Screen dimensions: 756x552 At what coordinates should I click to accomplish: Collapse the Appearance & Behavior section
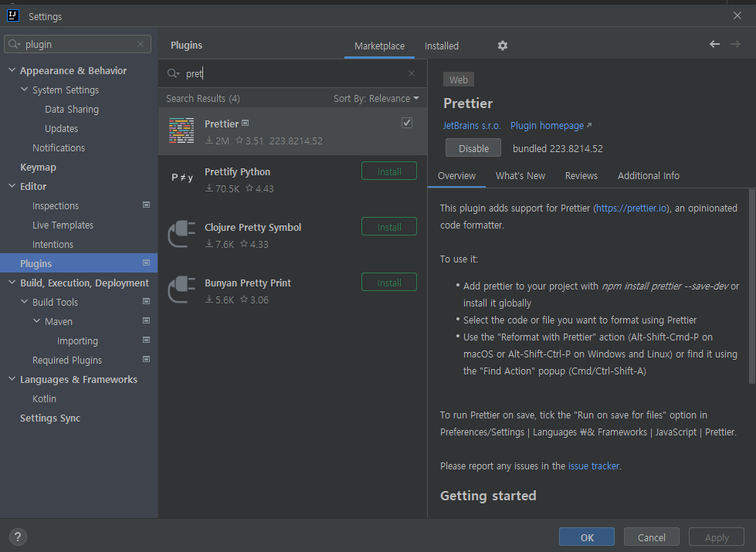point(12,70)
